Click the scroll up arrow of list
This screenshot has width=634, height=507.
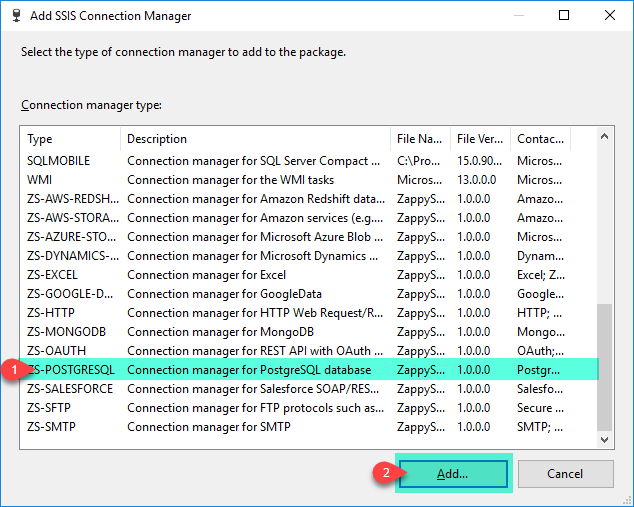[604, 136]
